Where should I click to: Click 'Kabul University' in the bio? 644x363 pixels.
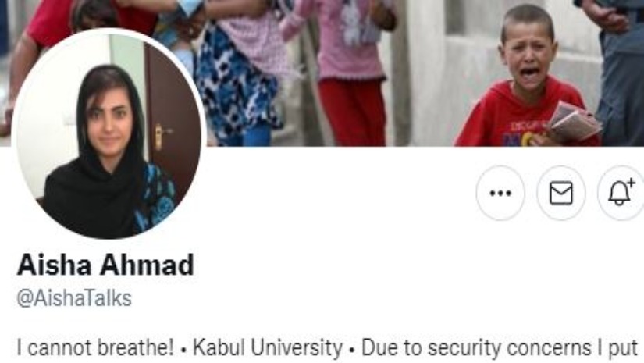click(x=268, y=348)
